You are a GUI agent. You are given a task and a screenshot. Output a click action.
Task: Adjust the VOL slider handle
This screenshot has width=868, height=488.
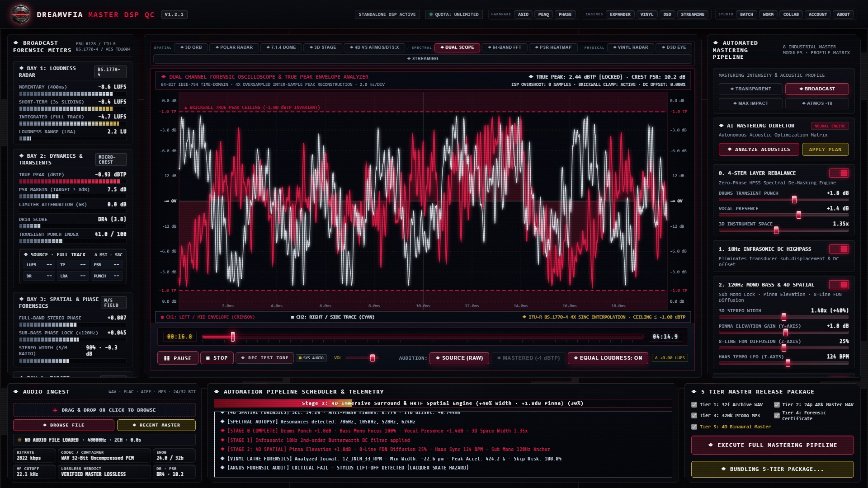point(373,358)
